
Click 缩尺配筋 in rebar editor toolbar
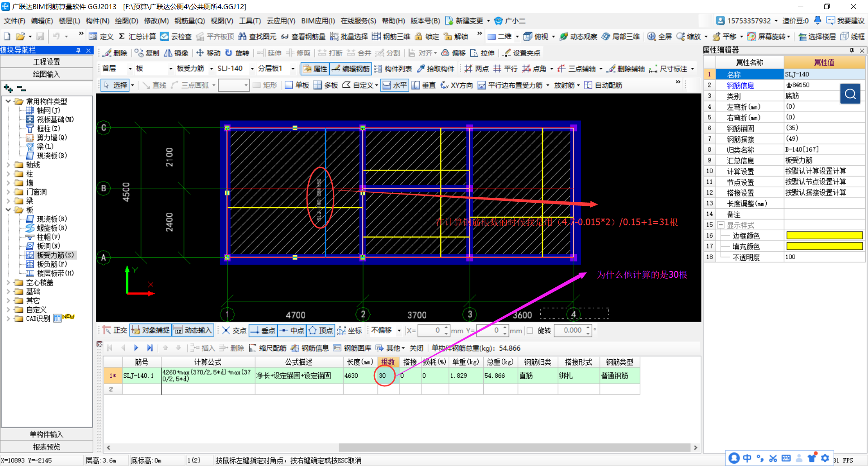coord(268,348)
